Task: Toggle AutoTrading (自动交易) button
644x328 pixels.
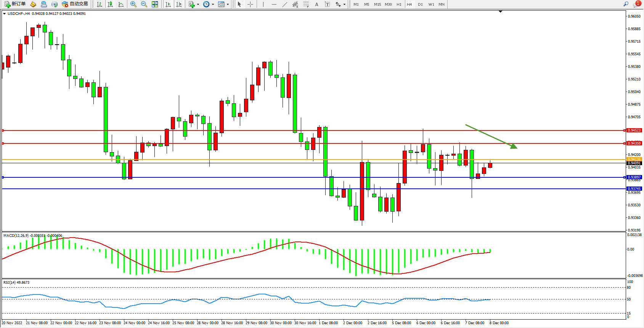Action: pyautogui.click(x=75, y=4)
